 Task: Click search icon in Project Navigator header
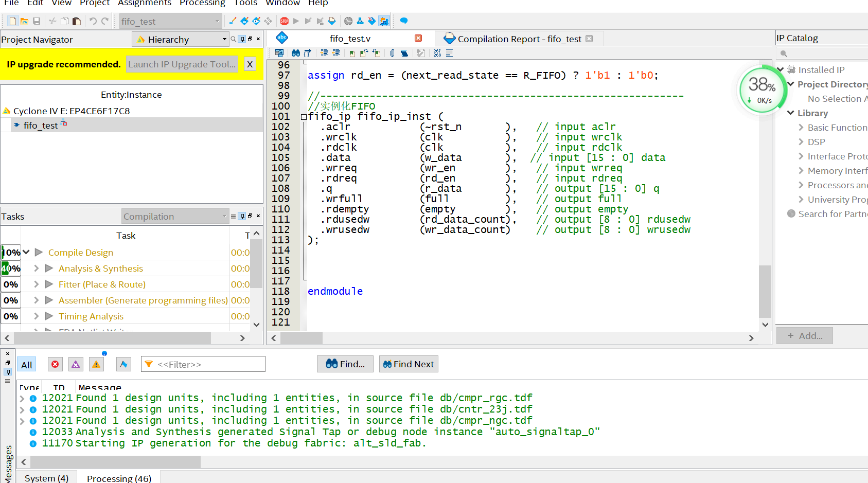tap(233, 39)
